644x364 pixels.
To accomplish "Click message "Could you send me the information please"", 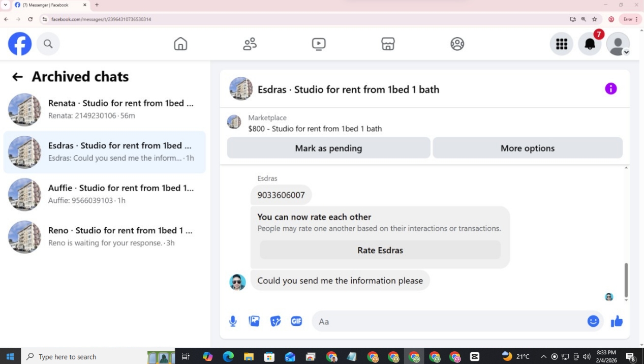I will click(340, 281).
